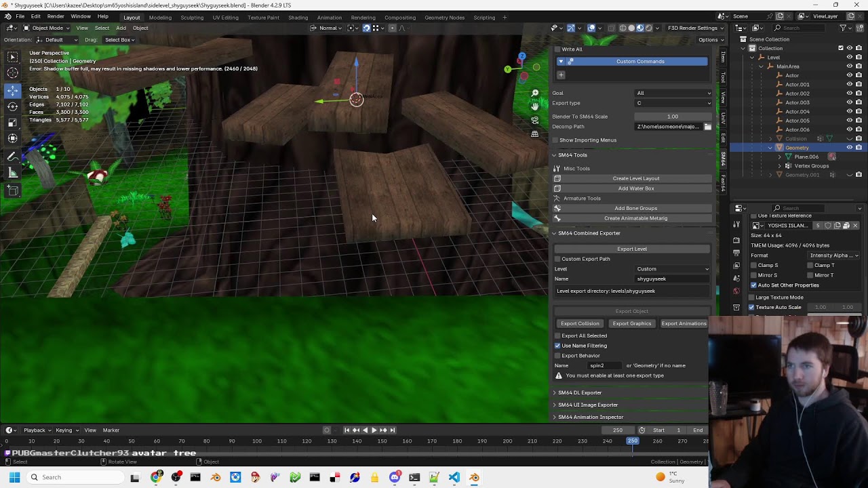
Task: Open the Level dropdown set to Custom
Action: (x=673, y=269)
